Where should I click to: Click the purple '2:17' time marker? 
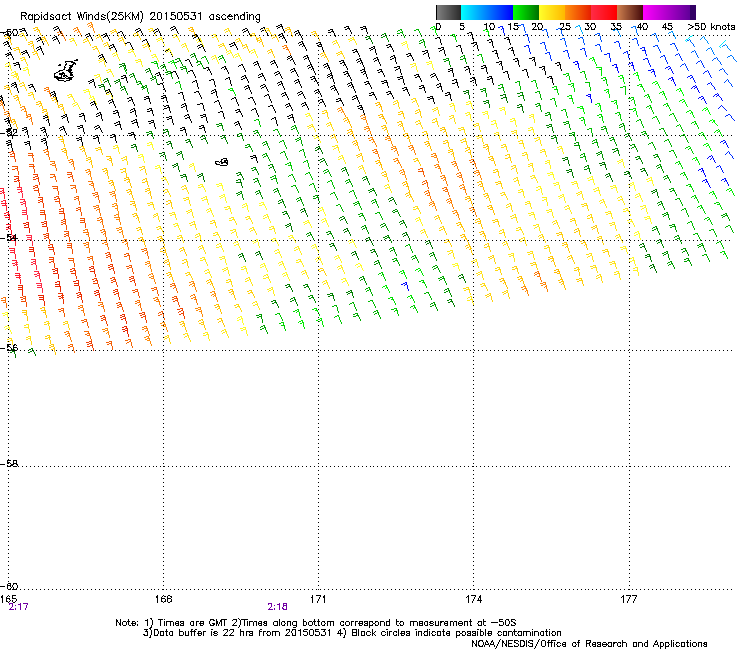point(18,607)
